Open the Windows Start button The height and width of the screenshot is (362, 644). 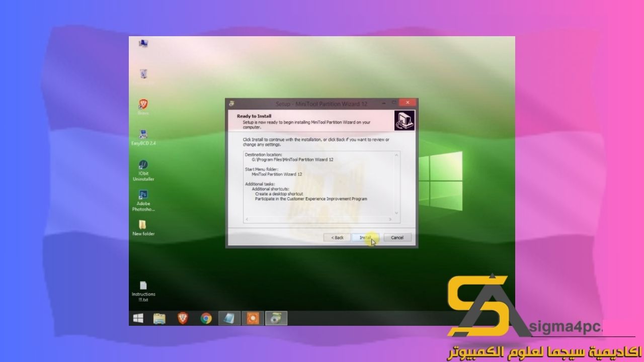[x=138, y=318]
